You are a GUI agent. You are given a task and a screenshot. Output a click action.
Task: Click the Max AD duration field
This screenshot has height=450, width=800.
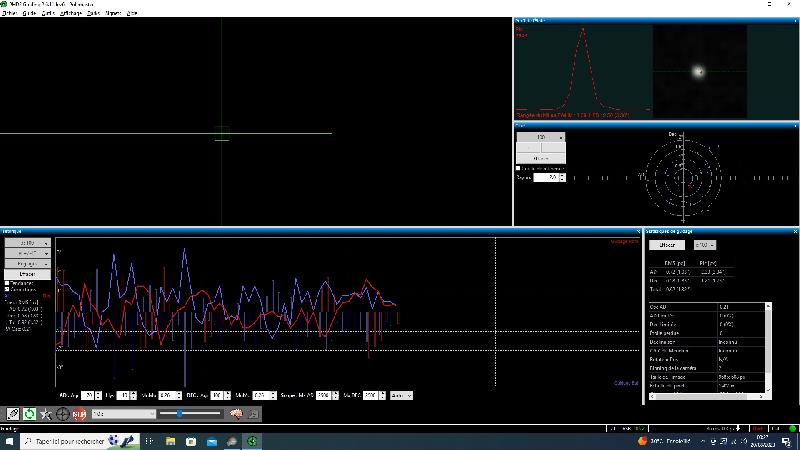pos(323,395)
